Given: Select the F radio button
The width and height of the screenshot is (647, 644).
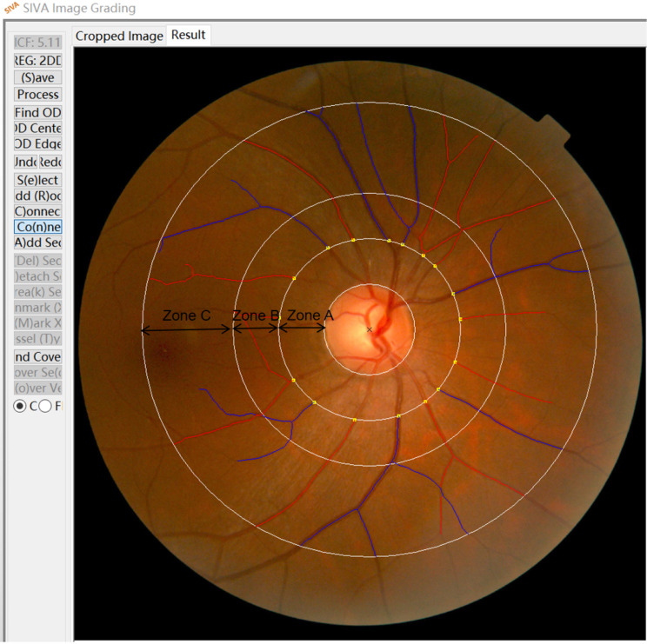Looking at the screenshot, I should 45,406.
